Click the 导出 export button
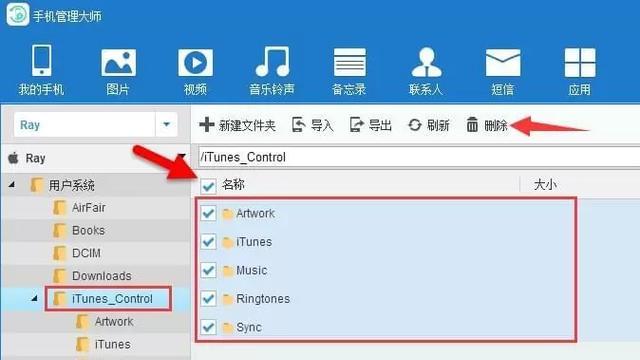This screenshot has width=640, height=360. pyautogui.click(x=371, y=125)
